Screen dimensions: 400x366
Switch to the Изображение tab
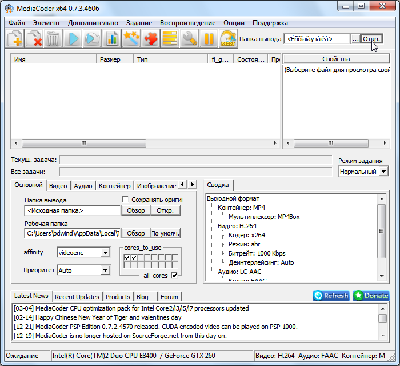coord(156,186)
